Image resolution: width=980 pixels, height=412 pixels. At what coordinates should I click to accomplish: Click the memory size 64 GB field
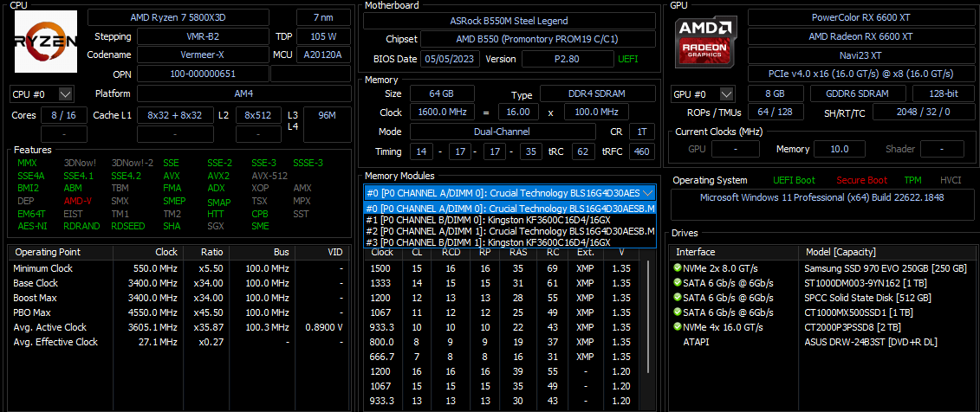[x=442, y=93]
